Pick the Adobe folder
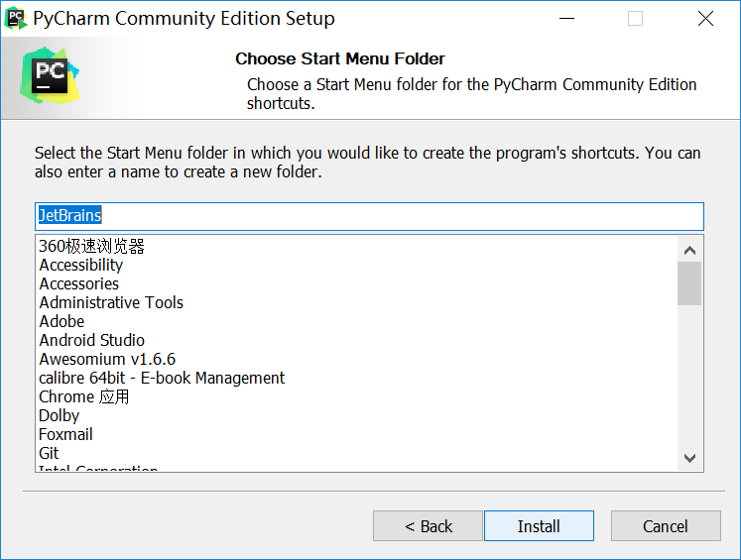The width and height of the screenshot is (741, 560). pos(62,321)
